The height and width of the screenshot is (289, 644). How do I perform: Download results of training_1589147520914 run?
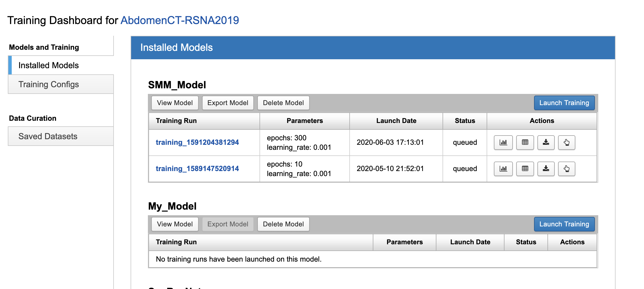(546, 169)
